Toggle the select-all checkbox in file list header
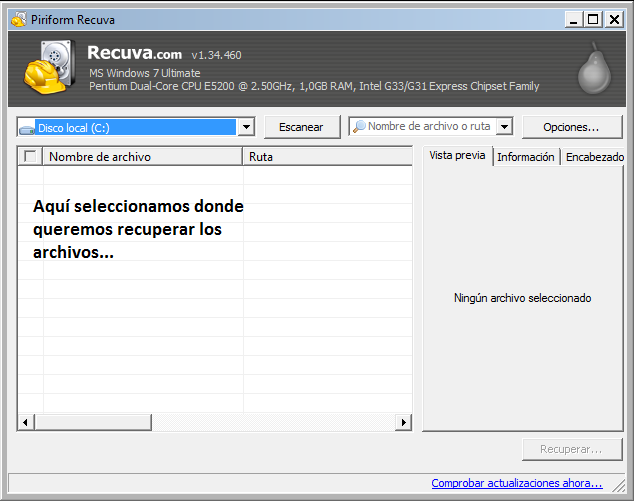634x501 pixels. [31, 156]
